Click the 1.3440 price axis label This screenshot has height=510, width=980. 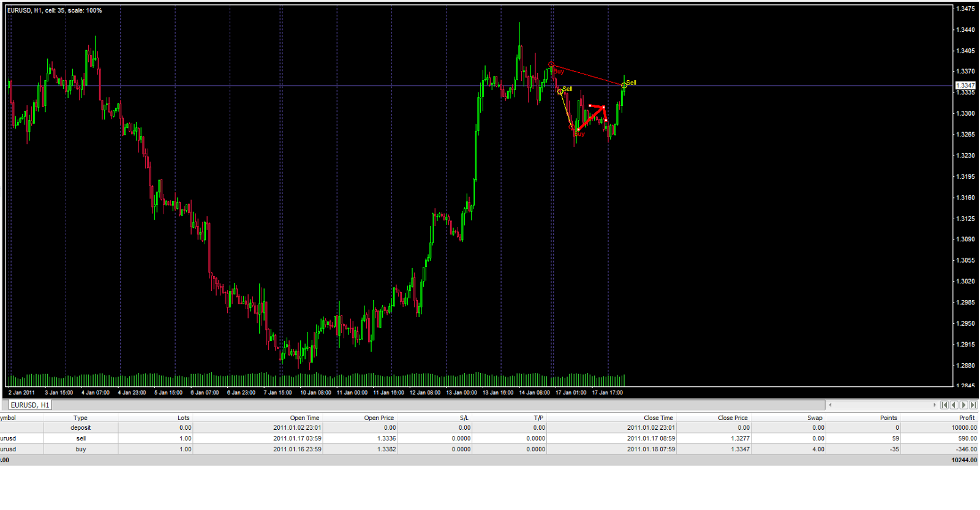[x=965, y=30]
